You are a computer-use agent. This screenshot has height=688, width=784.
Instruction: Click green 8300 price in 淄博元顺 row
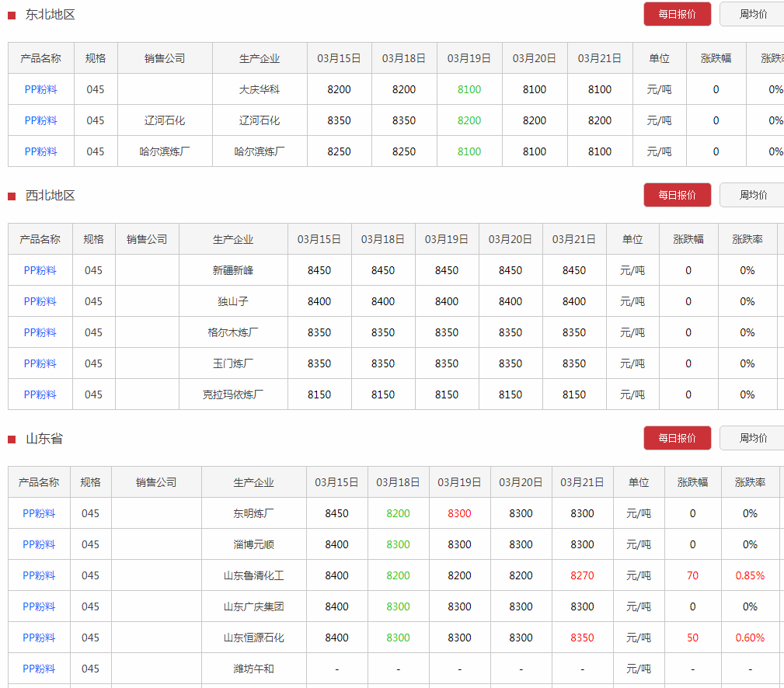click(x=398, y=544)
